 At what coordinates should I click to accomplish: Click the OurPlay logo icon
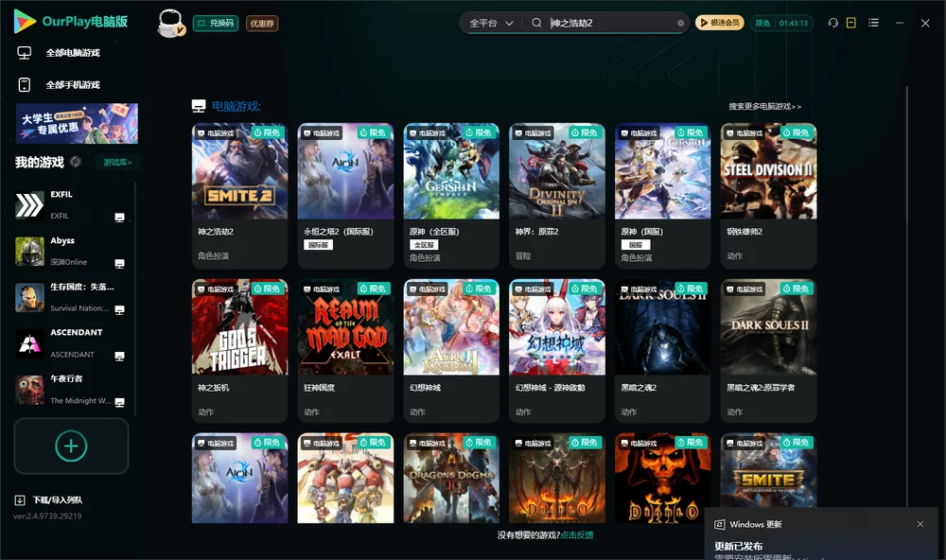point(25,22)
